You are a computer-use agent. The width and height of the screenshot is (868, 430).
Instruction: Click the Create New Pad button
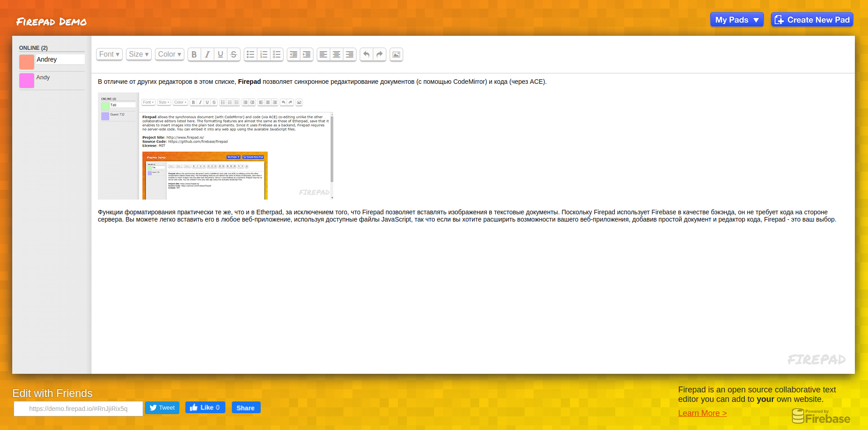[x=812, y=20]
